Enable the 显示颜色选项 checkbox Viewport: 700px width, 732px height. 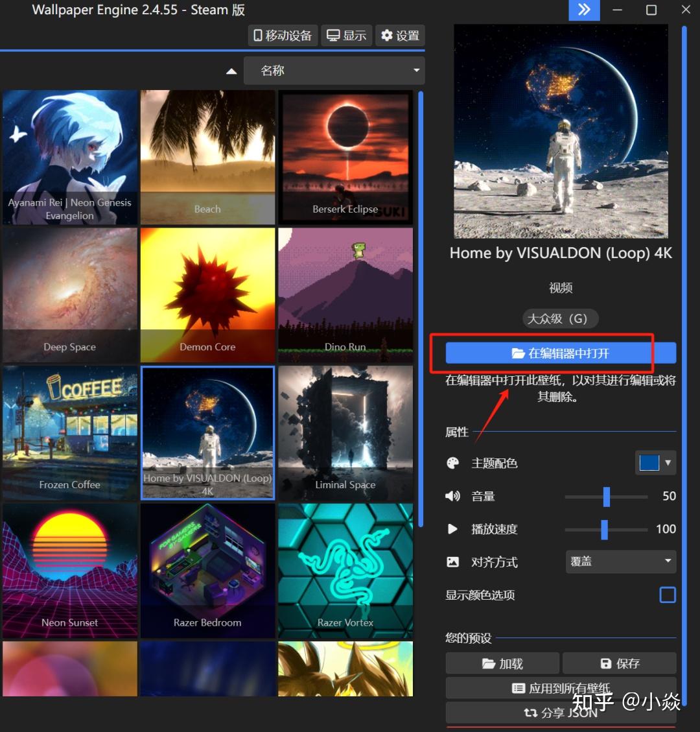(x=668, y=595)
